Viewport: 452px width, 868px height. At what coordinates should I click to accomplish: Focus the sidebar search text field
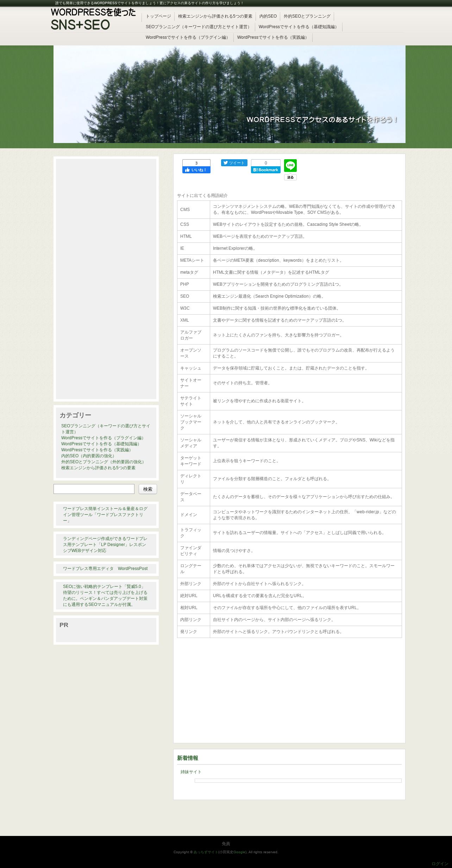[94, 489]
